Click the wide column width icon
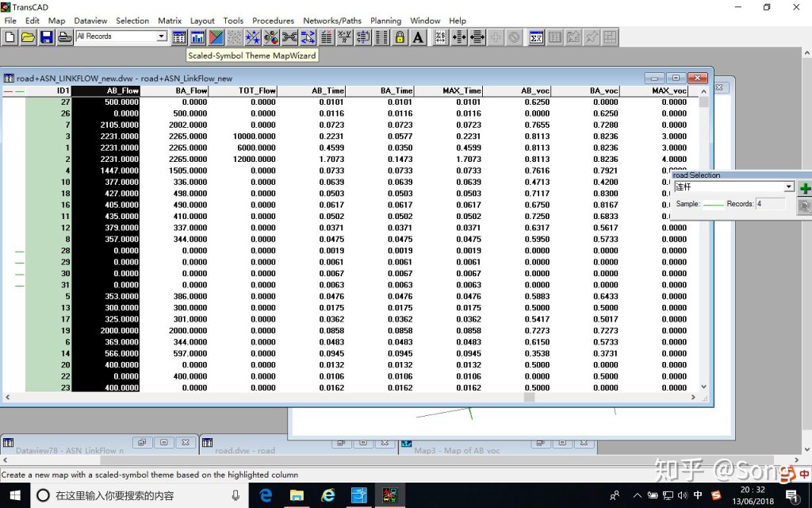Viewport: 812px width, 508px height. point(477,37)
